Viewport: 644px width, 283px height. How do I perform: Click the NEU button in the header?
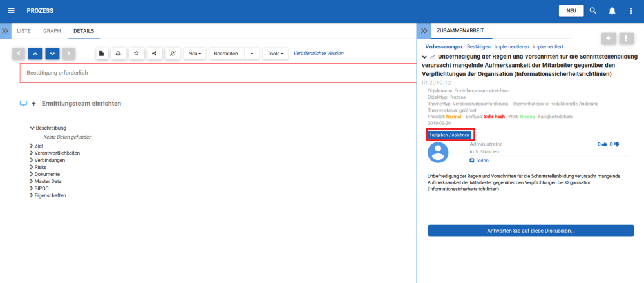[x=571, y=11]
